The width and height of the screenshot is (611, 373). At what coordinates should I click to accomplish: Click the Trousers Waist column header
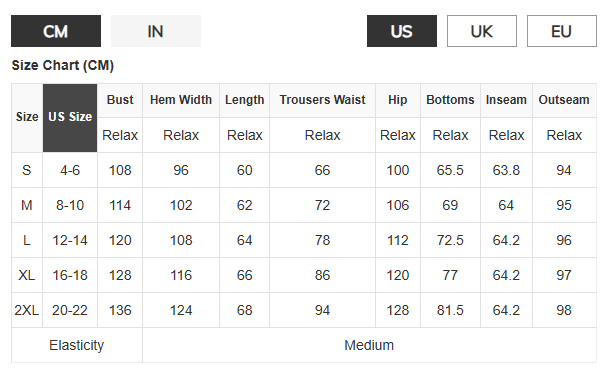323,100
